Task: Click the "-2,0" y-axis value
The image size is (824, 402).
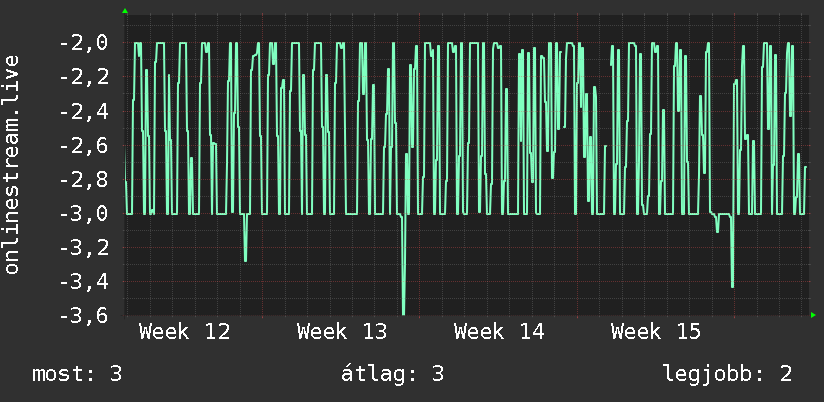Action: 84,43
